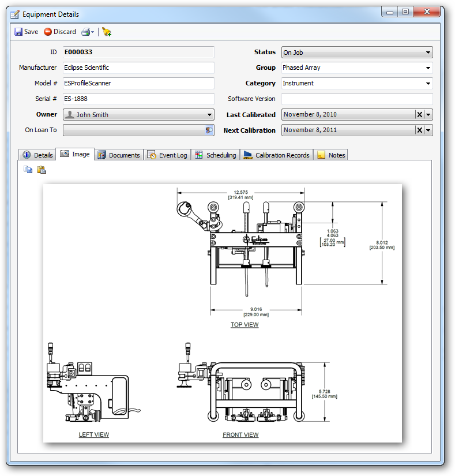Select the Image tab
Image resolution: width=455 pixels, height=476 pixels.
click(75, 154)
